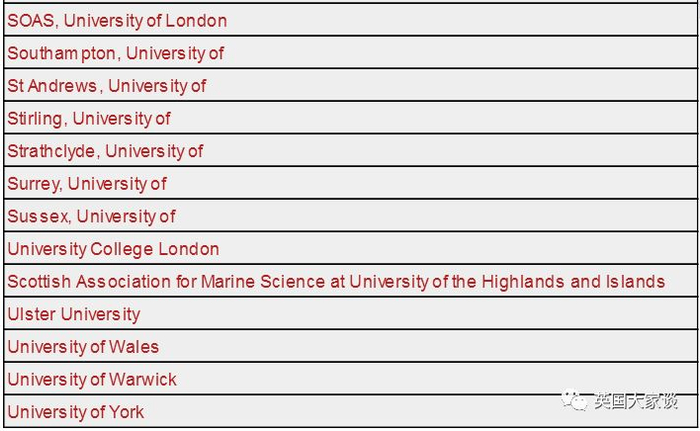
Task: Visit the St Andrews, University of link
Action: [106, 86]
